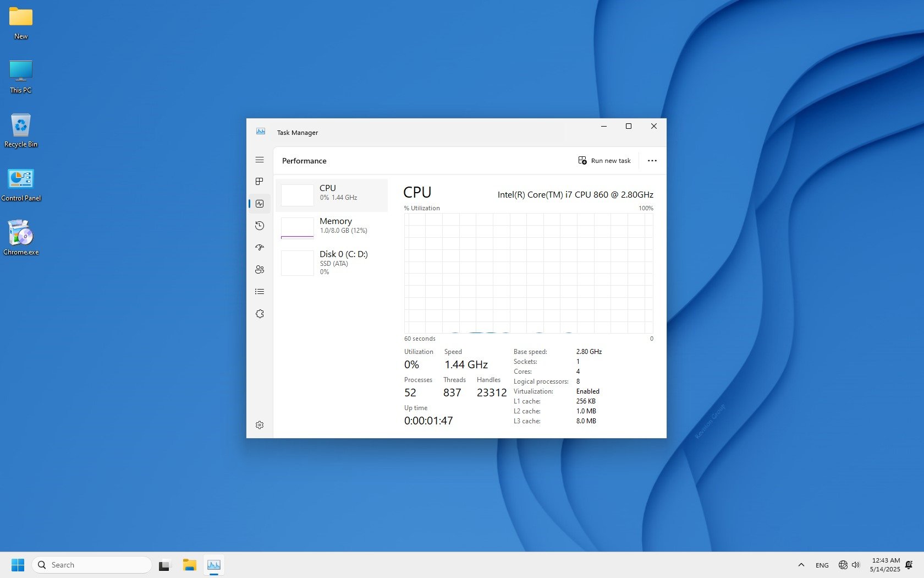Expand the hamburger navigation menu
The width and height of the screenshot is (924, 578).
click(x=260, y=160)
